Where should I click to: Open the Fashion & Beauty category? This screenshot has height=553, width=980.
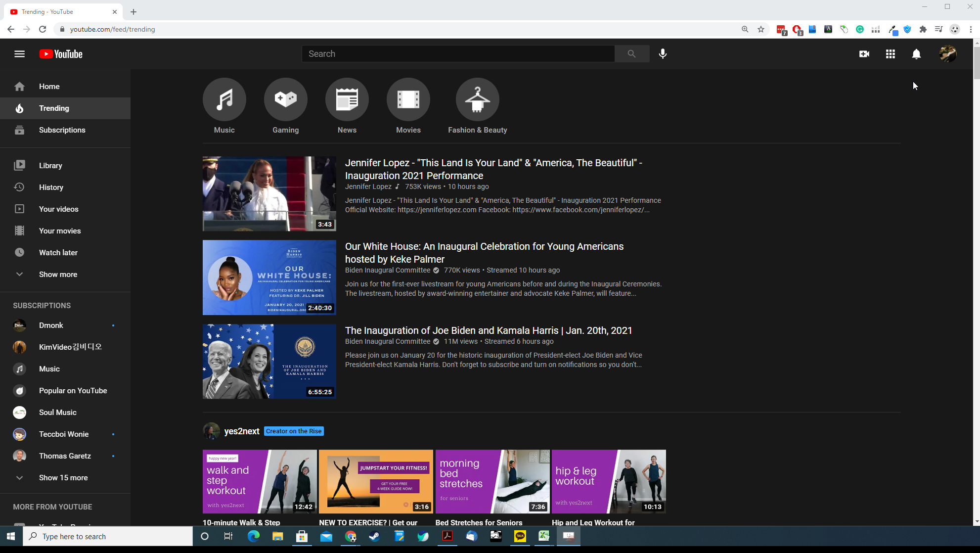(x=477, y=99)
